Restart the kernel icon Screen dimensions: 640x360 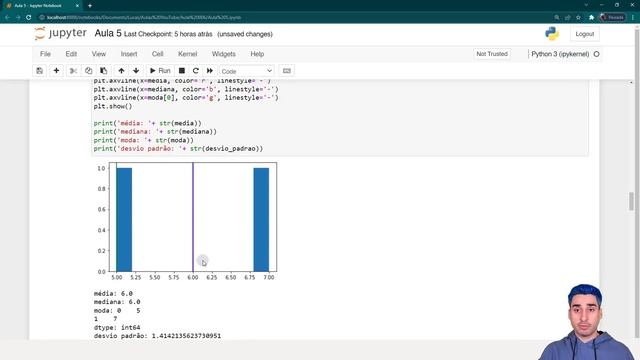[196, 71]
